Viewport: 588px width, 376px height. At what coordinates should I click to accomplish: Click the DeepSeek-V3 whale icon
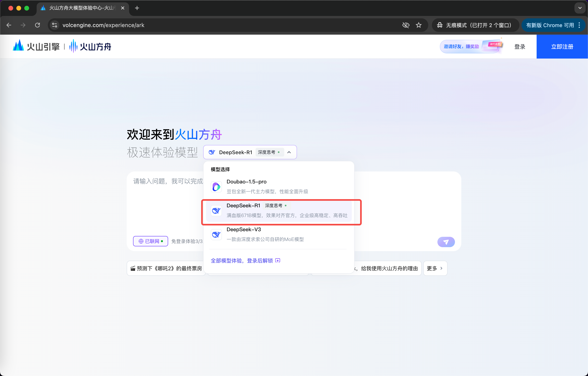pos(216,234)
